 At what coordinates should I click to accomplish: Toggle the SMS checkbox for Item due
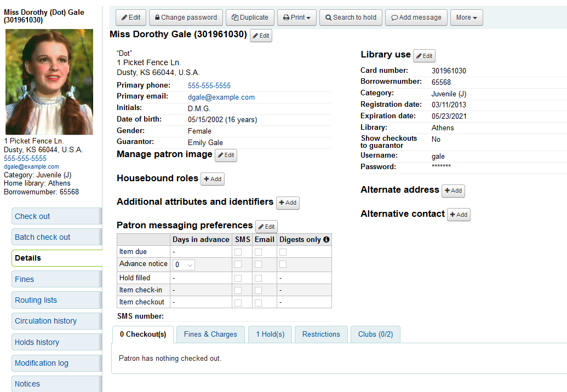[238, 252]
